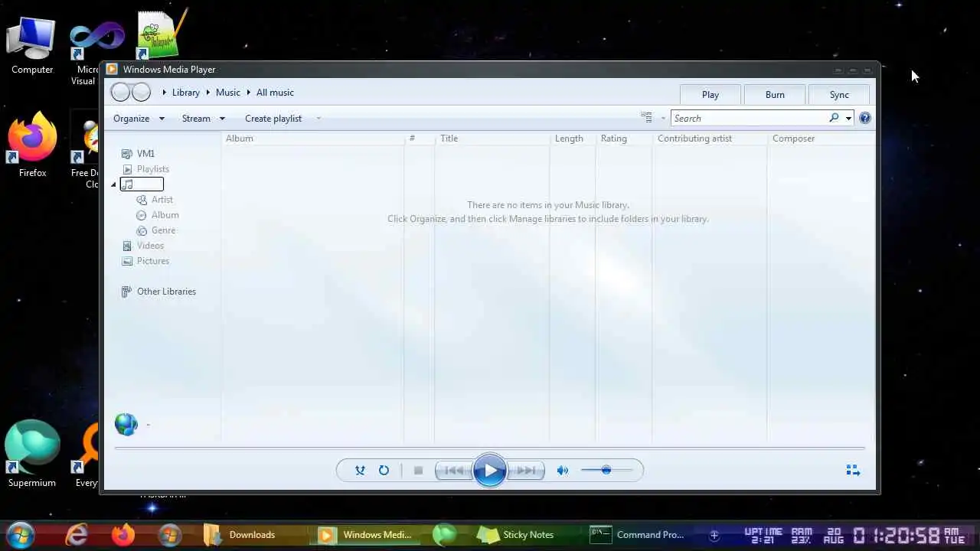Sort by the # column header

[x=419, y=139]
